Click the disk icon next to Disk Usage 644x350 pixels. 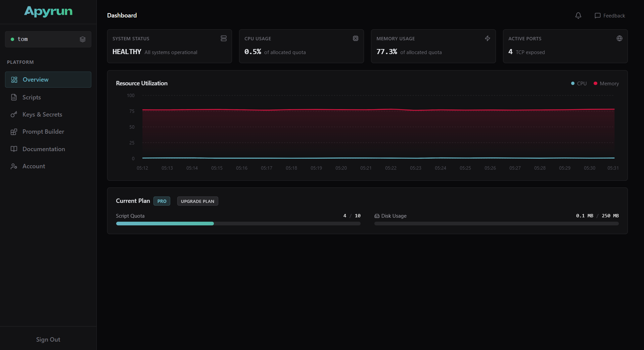[x=377, y=216]
